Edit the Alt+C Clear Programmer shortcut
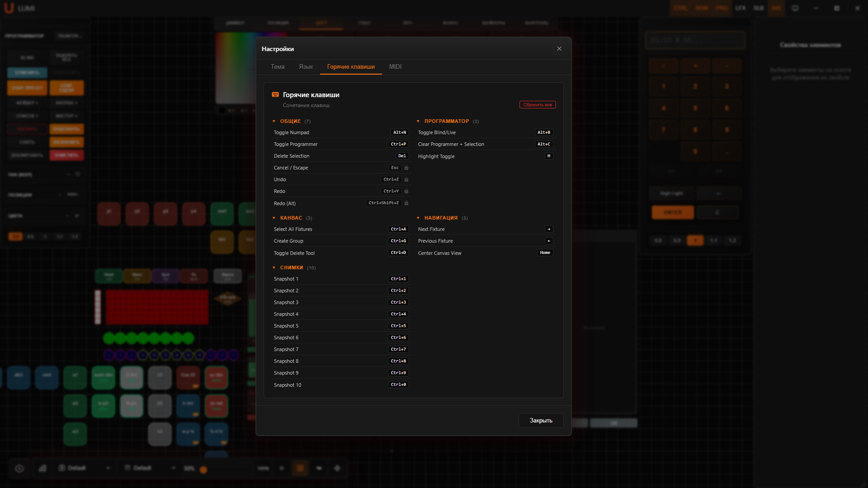868x488 pixels. tap(544, 144)
